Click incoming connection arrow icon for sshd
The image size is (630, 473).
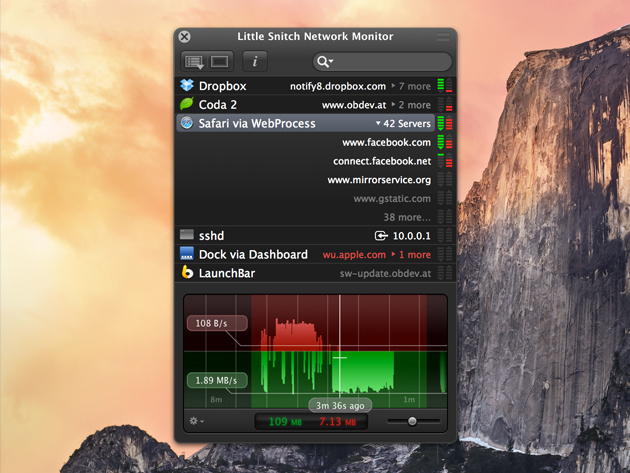381,235
